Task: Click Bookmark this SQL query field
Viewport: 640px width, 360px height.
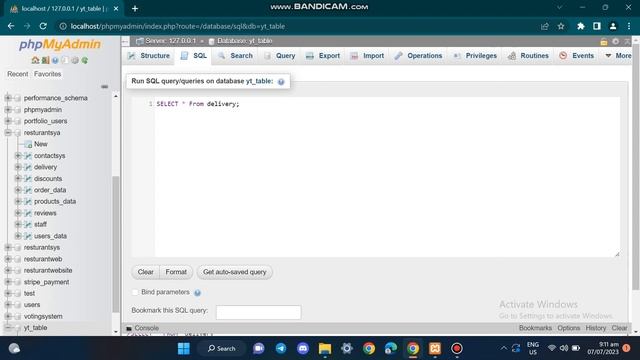Action: pyautogui.click(x=258, y=312)
